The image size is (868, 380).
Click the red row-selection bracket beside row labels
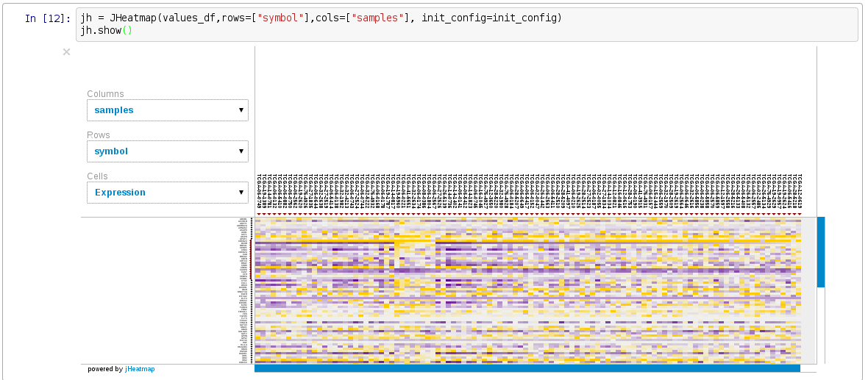pyautogui.click(x=250, y=259)
